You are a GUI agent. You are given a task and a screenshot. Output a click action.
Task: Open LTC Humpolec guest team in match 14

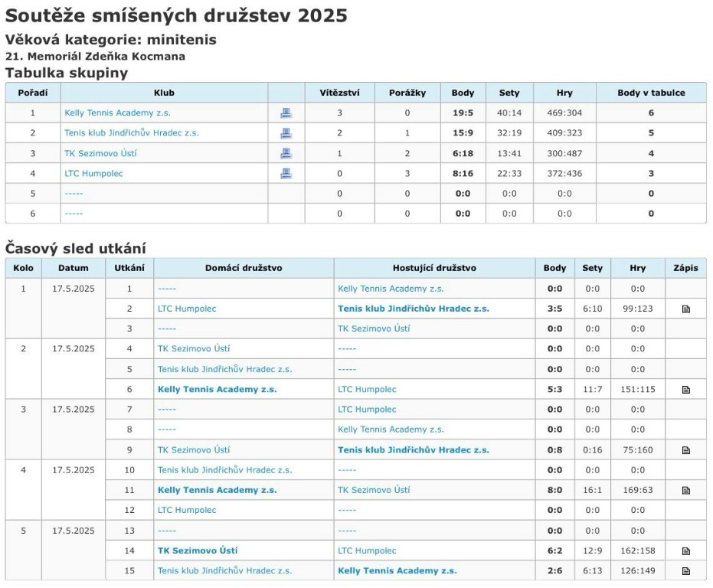point(367,550)
